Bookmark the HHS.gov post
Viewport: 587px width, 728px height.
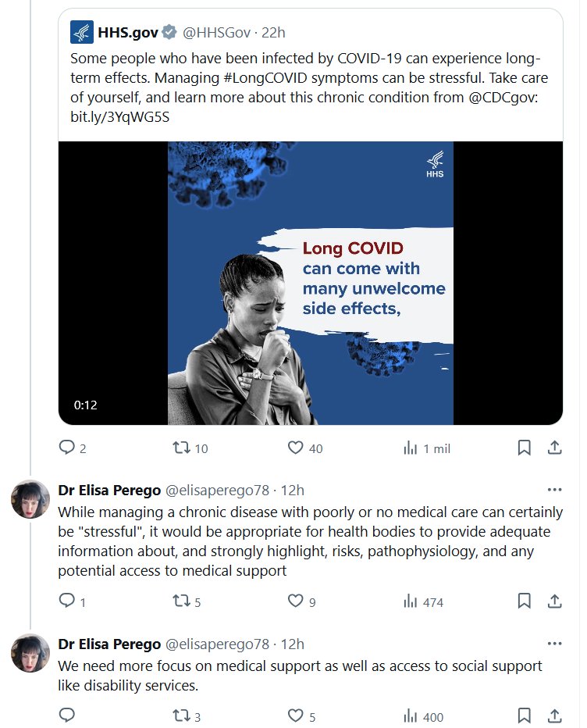point(525,448)
